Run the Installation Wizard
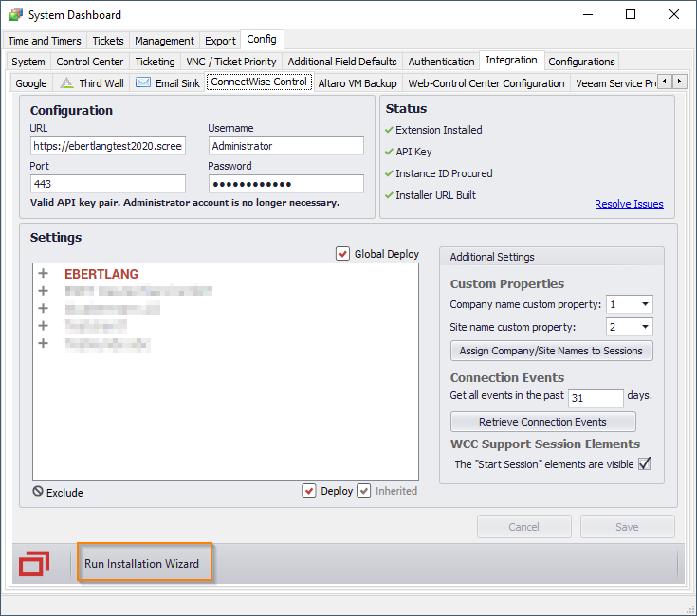Screen dimensions: 697x616 (x=142, y=563)
